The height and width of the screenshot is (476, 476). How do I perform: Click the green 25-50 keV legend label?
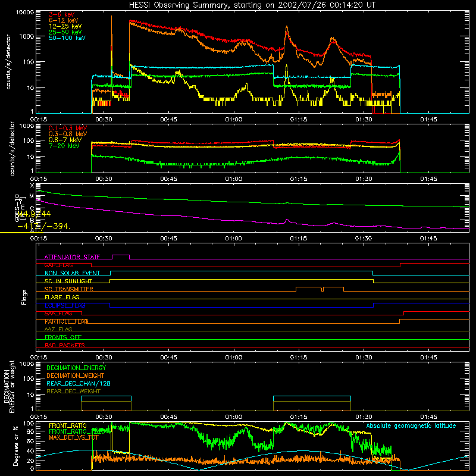pyautogui.click(x=65, y=32)
